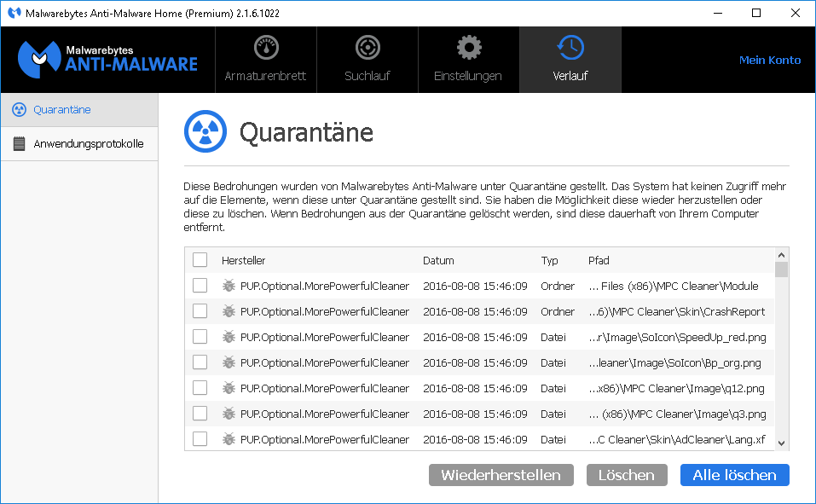Click the Malwarebytes Anti-Malware logo
The image size is (816, 504).
[107, 60]
